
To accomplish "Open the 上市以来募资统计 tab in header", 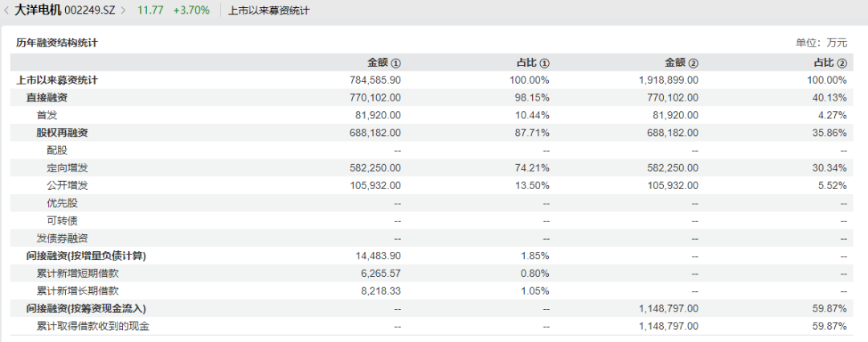I will click(269, 10).
